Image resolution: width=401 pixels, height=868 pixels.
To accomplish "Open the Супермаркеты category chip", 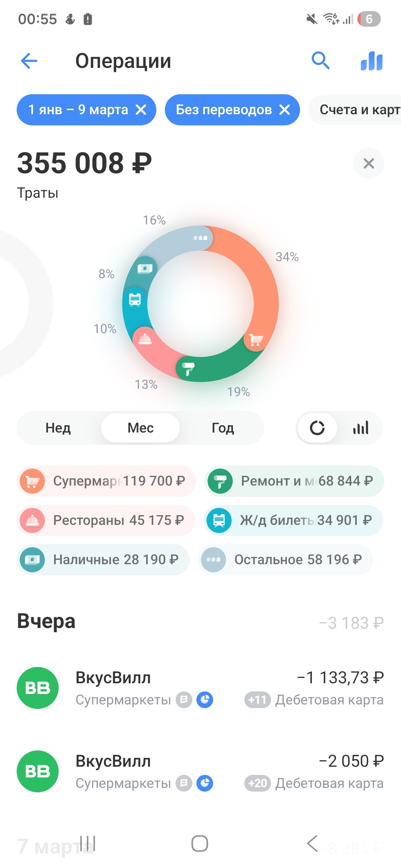I will coord(107,481).
